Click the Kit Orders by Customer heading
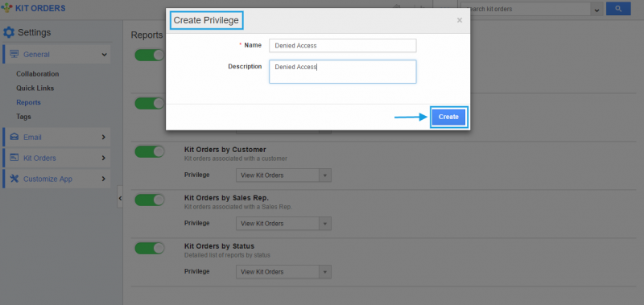Viewport: 644px width, 305px height. click(225, 150)
